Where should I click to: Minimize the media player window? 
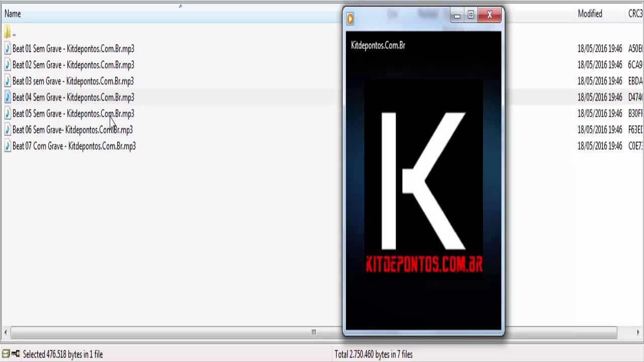[x=457, y=15]
